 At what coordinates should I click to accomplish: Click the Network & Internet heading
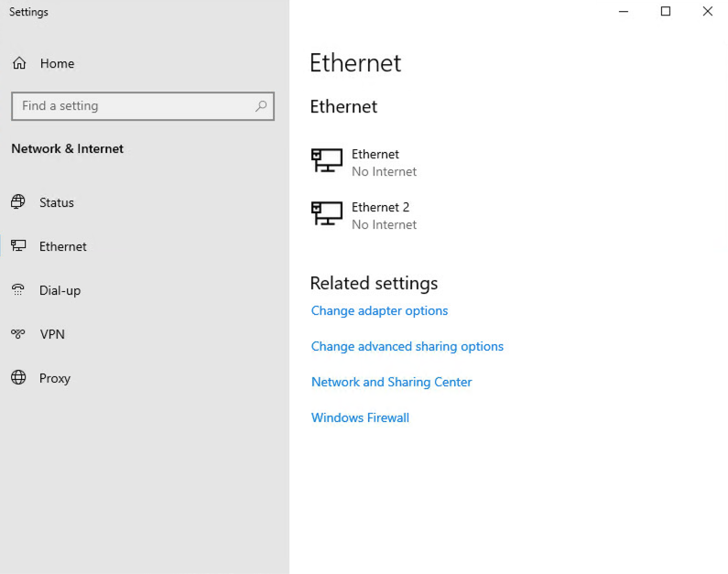coord(68,148)
